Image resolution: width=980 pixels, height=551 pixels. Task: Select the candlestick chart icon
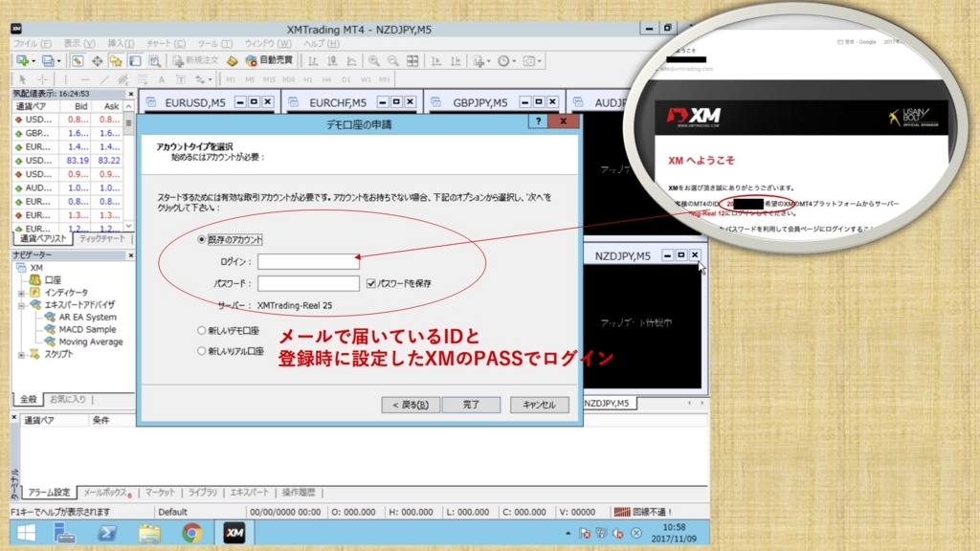pyautogui.click(x=332, y=60)
